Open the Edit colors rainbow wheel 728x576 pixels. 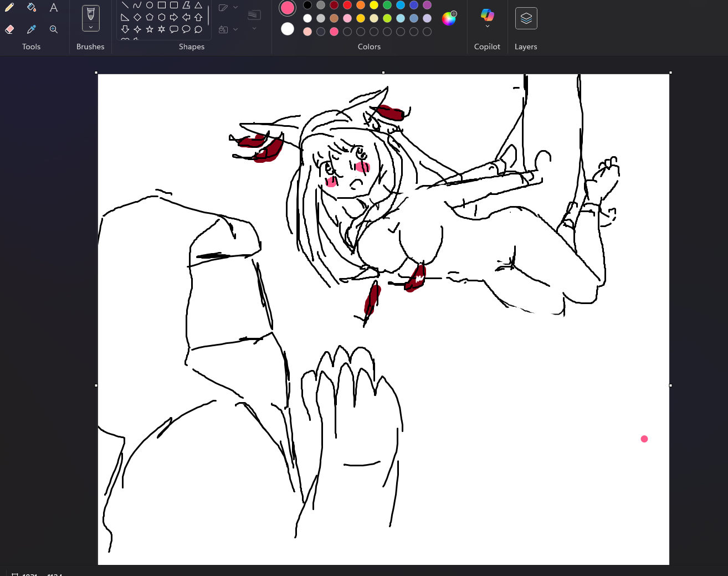point(449,18)
